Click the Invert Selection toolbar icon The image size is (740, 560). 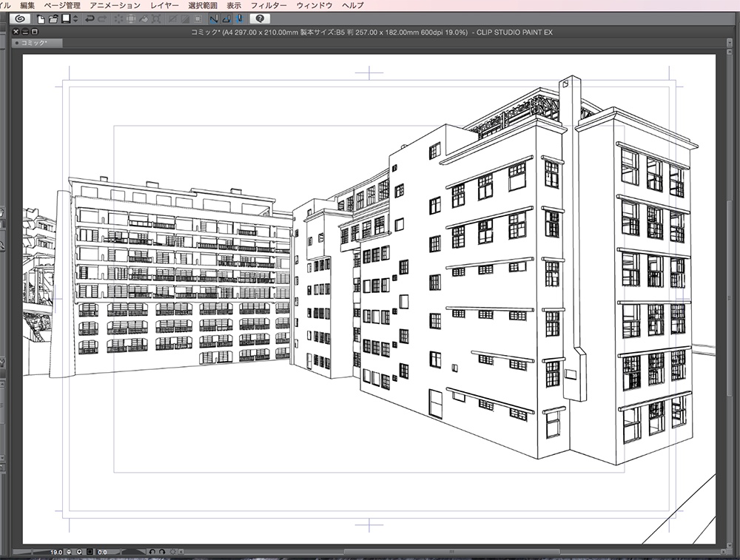pos(186,19)
